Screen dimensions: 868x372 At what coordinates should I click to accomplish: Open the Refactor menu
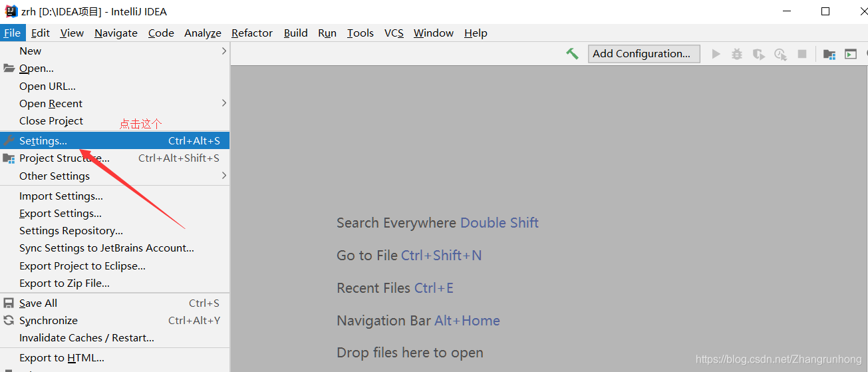point(252,33)
